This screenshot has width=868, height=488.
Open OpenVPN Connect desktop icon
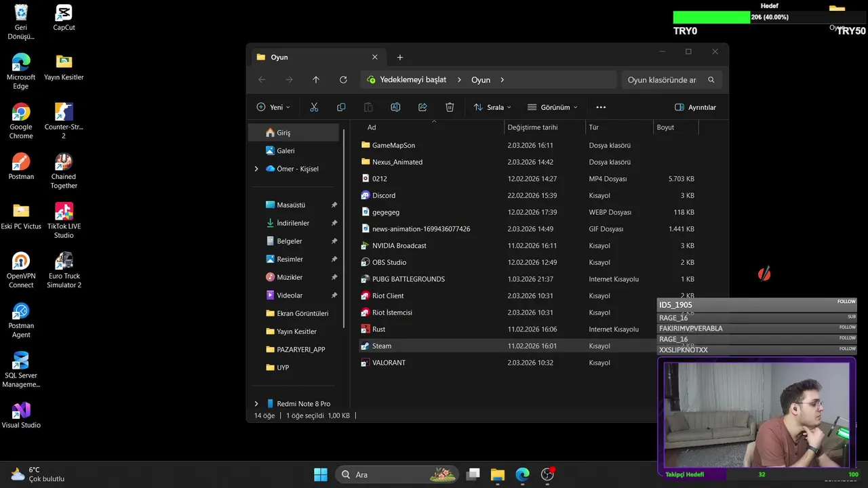coord(21,270)
